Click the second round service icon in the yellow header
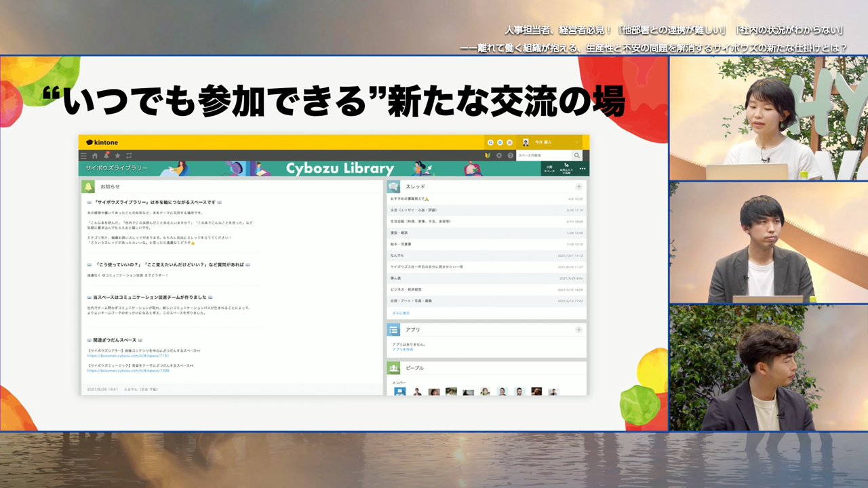Screen dimensions: 868x488 pyautogui.click(x=500, y=142)
